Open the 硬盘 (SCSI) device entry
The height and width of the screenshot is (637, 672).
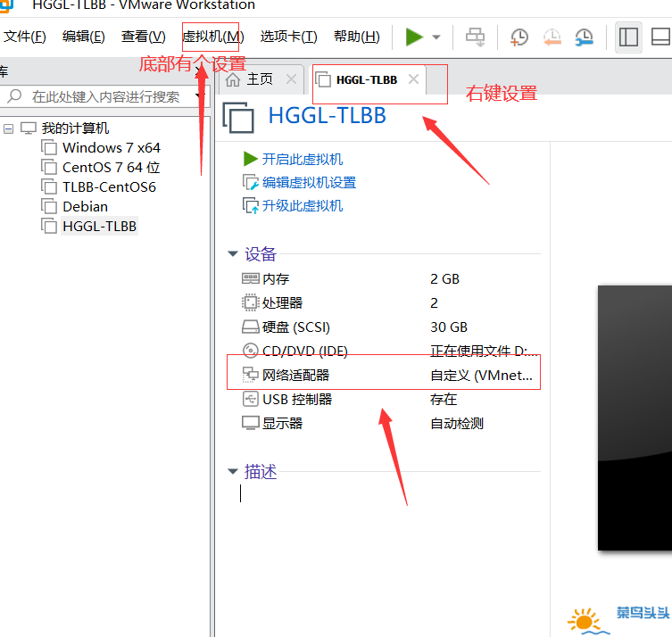point(296,327)
